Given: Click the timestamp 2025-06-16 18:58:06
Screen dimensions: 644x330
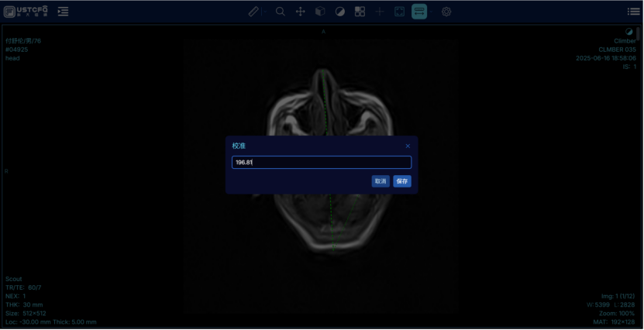Looking at the screenshot, I should 606,58.
